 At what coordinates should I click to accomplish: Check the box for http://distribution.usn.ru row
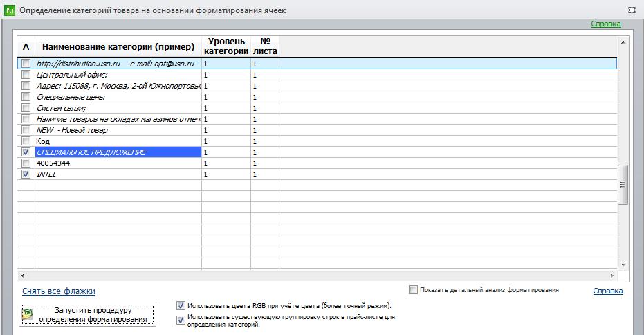[26, 63]
